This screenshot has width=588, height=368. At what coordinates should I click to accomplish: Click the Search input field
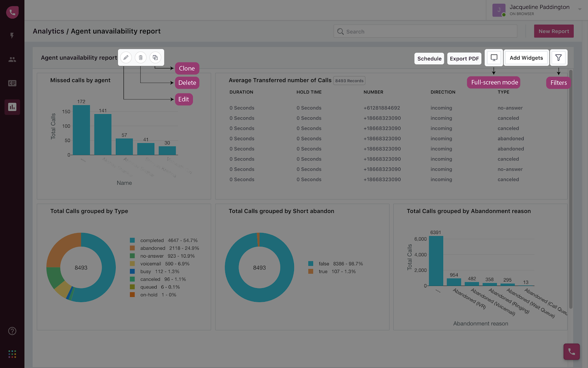click(425, 31)
